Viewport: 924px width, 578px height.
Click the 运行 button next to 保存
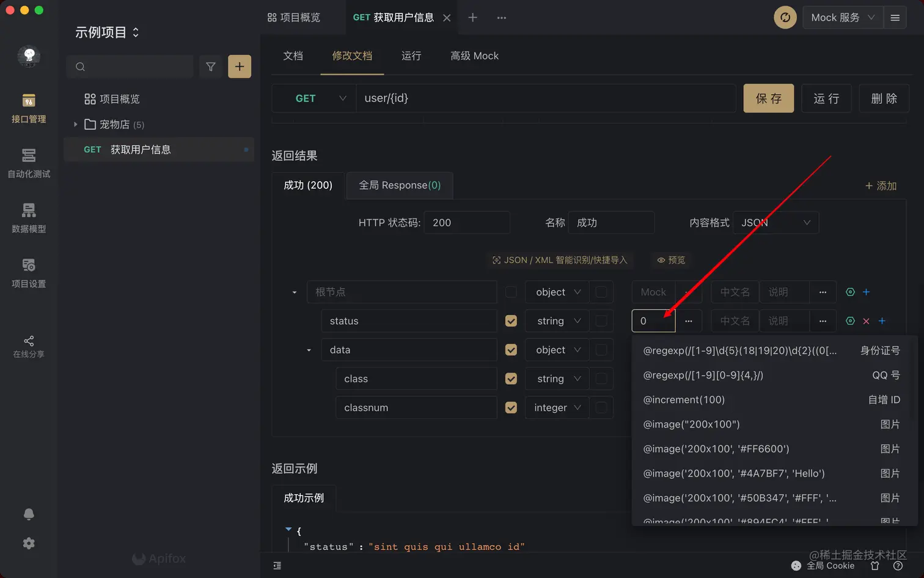pos(826,98)
